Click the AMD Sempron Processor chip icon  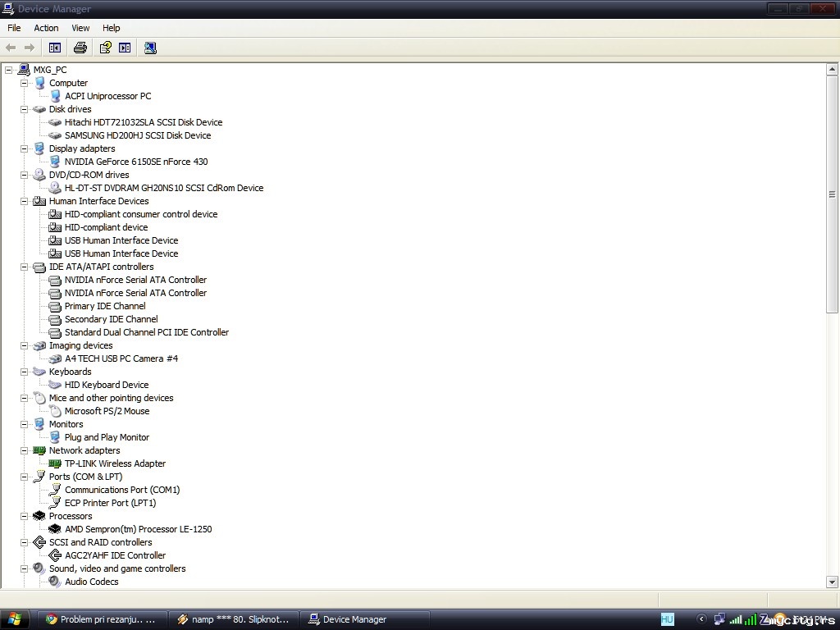click(x=55, y=529)
